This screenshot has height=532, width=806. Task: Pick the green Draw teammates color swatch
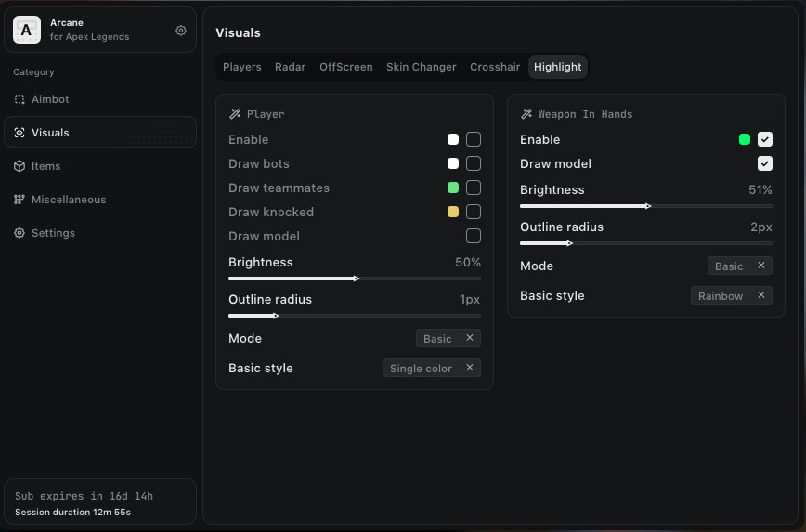pyautogui.click(x=453, y=188)
